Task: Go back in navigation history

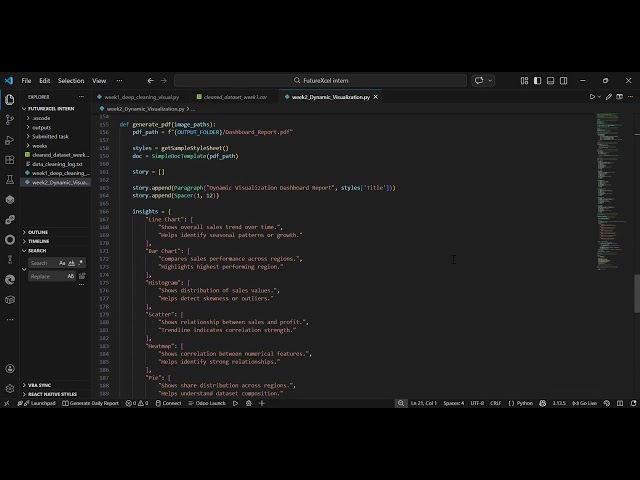Action: click(x=151, y=81)
